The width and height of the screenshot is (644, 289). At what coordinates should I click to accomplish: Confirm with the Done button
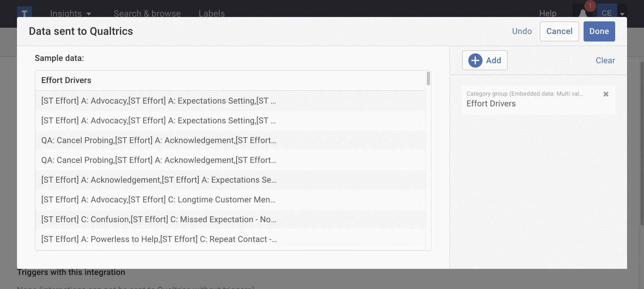(x=599, y=31)
